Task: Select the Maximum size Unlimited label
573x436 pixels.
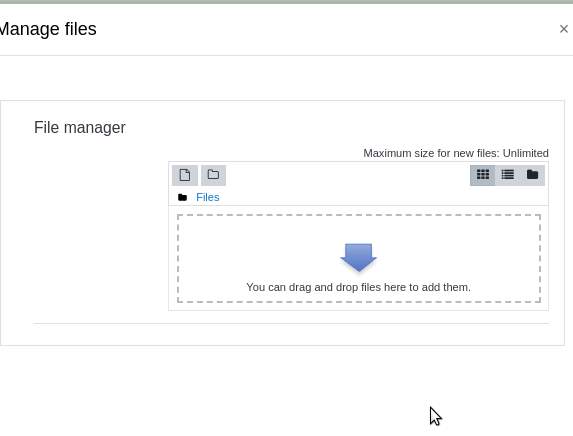Action: click(x=456, y=153)
